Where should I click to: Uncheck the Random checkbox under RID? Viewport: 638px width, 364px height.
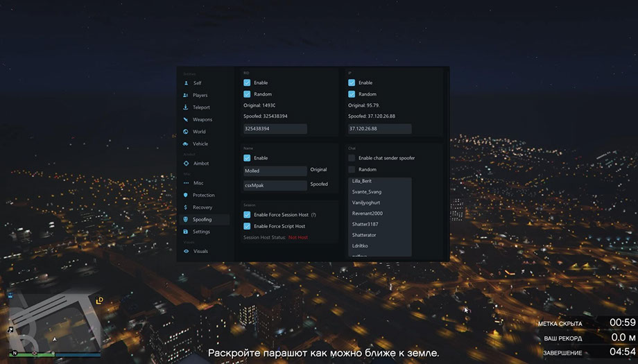point(247,94)
